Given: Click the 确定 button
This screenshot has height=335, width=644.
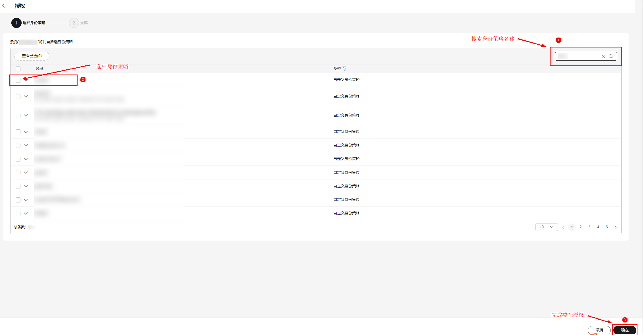Looking at the screenshot, I should 625,330.
